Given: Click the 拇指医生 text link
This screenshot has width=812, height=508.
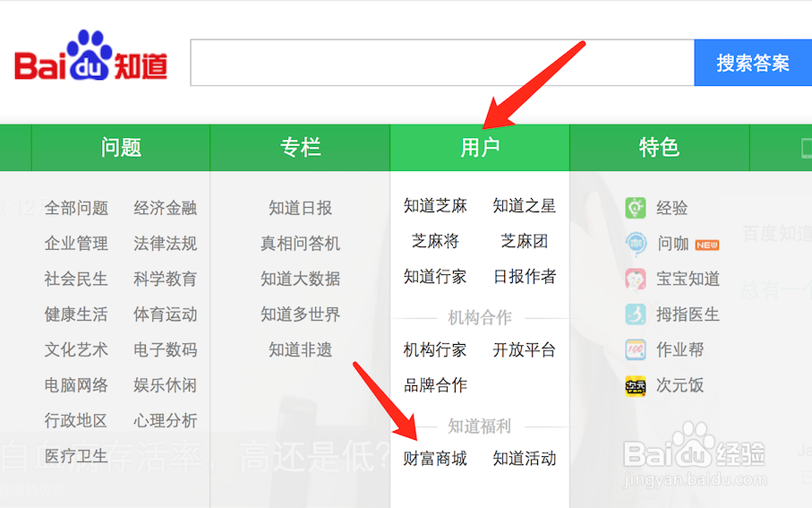Looking at the screenshot, I should 688,314.
